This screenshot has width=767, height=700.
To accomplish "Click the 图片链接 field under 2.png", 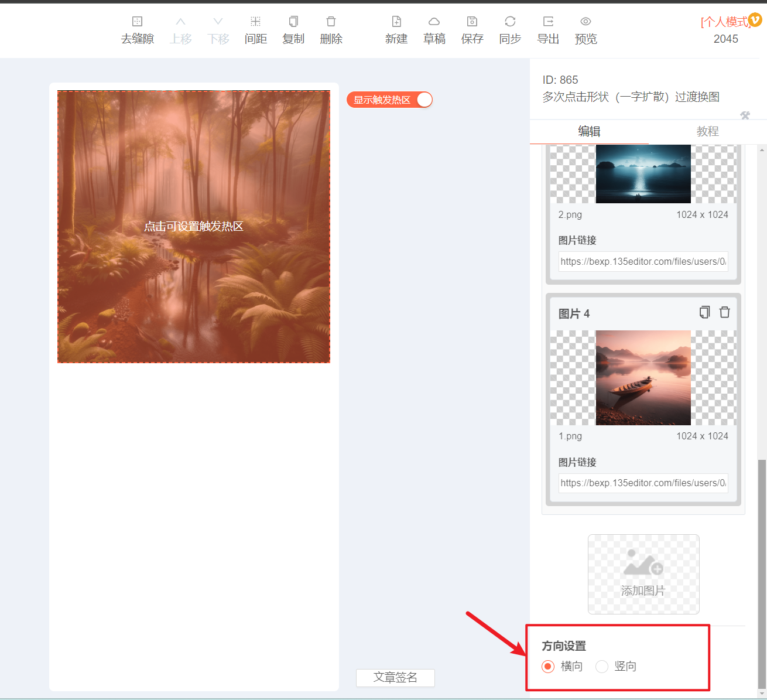I will [x=643, y=262].
